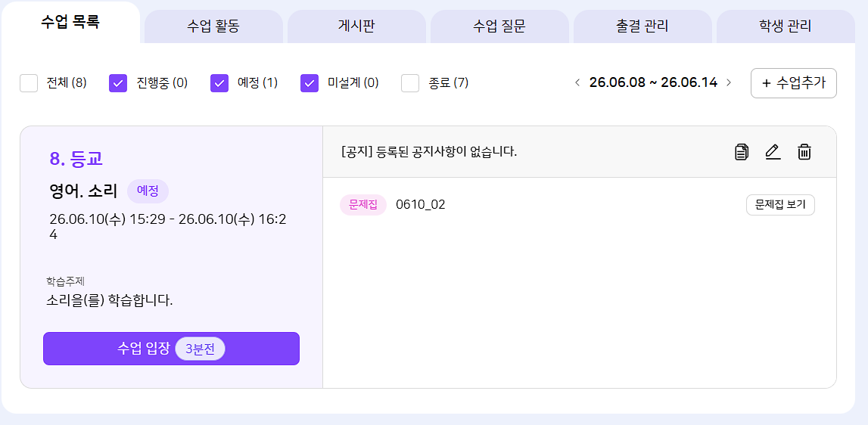Open the 수업 질문 tab

[x=499, y=26]
